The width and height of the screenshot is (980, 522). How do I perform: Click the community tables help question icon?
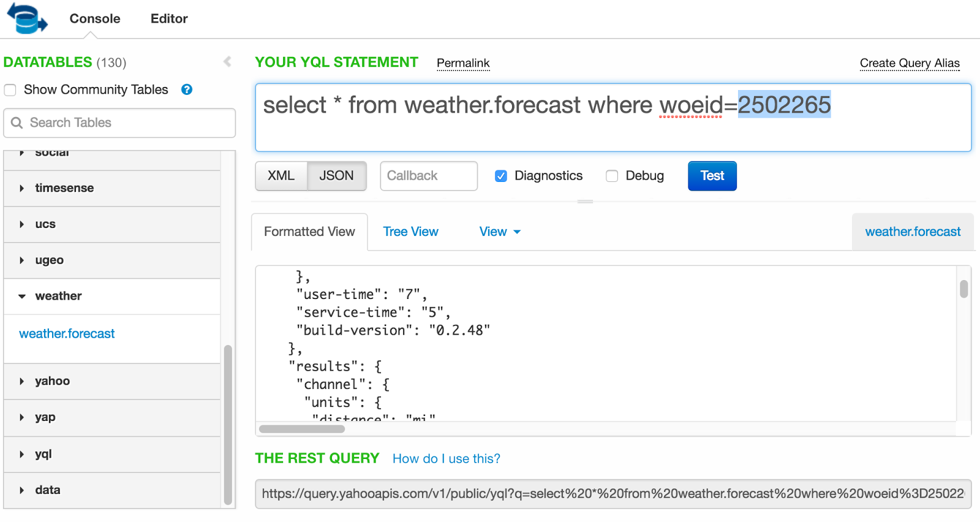pos(187,89)
